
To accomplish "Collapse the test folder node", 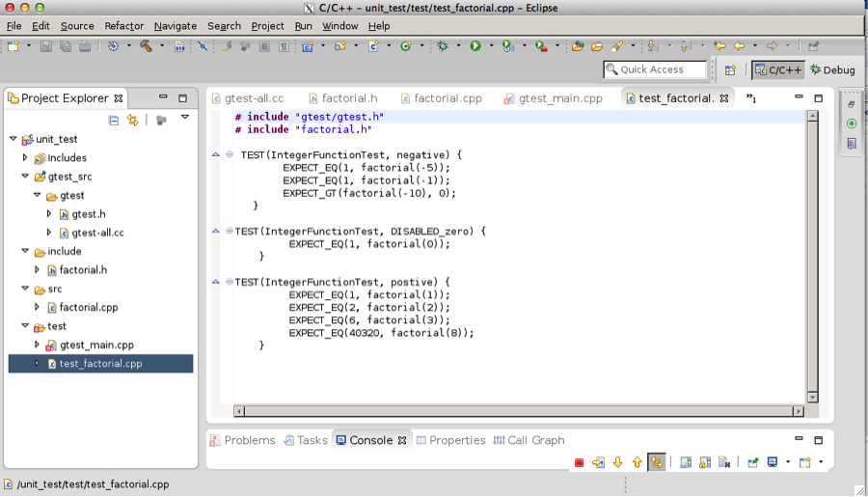I will click(25, 326).
